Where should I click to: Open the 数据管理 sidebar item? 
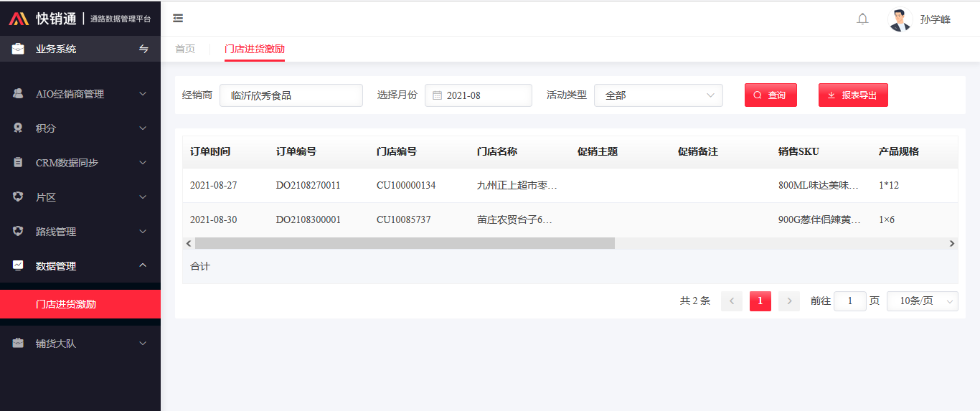(x=80, y=266)
